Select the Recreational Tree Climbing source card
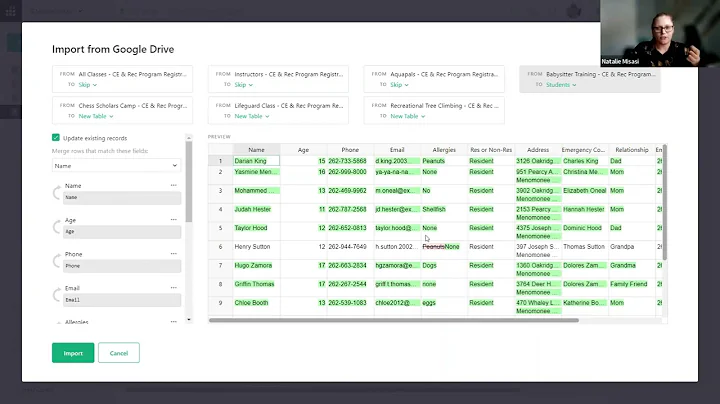This screenshot has height=404, width=720. pos(434,110)
